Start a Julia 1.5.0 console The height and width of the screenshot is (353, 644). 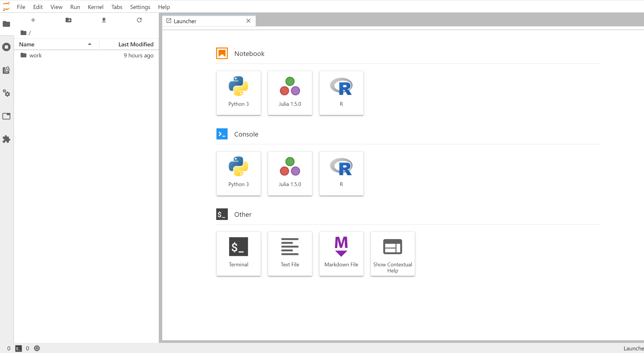[x=290, y=173]
